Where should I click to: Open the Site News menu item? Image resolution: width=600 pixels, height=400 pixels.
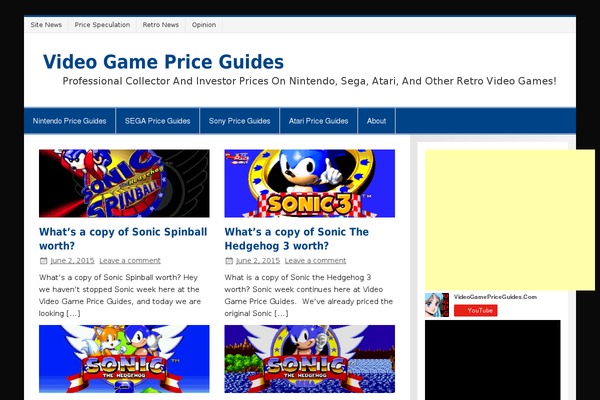coord(46,25)
